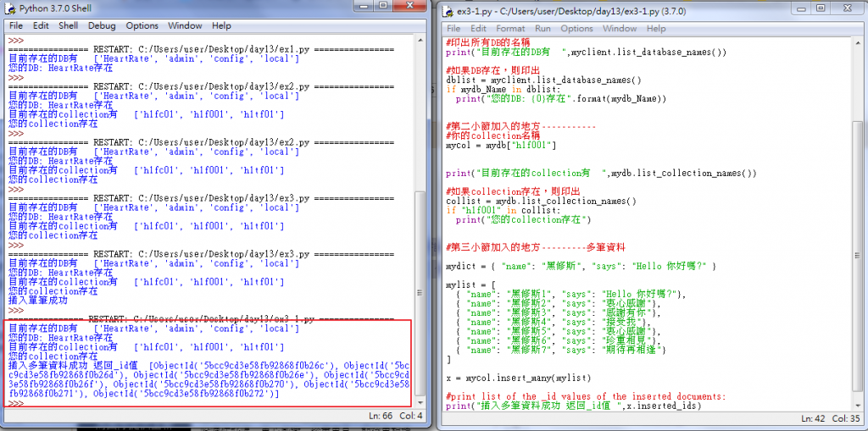The width and height of the screenshot is (868, 431).
Task: Click '黑修斯7' entry line in editor
Action: click(x=561, y=351)
